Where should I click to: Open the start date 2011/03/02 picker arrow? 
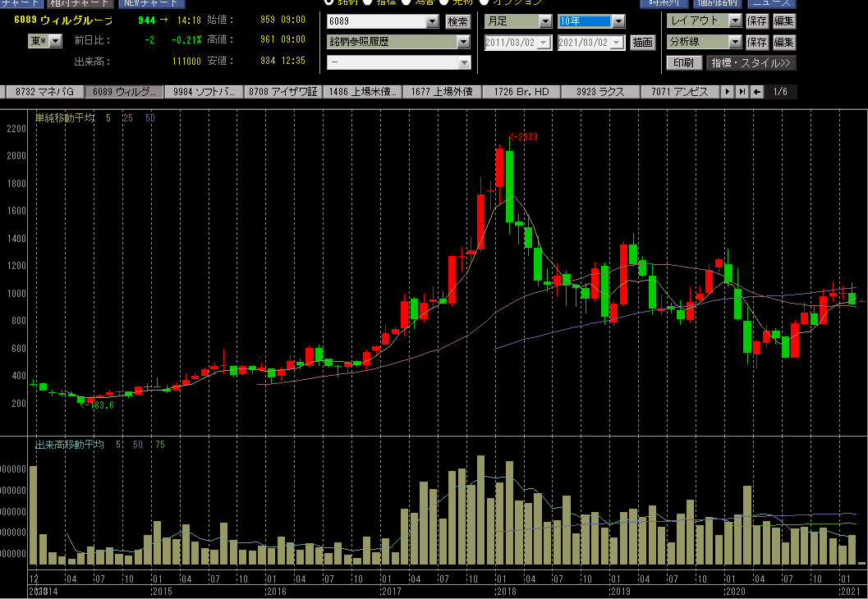pos(544,43)
